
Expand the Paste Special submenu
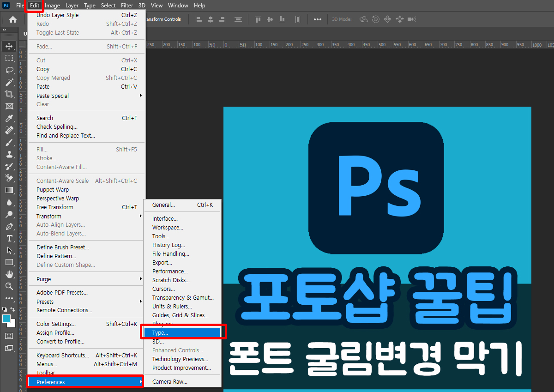(x=87, y=96)
